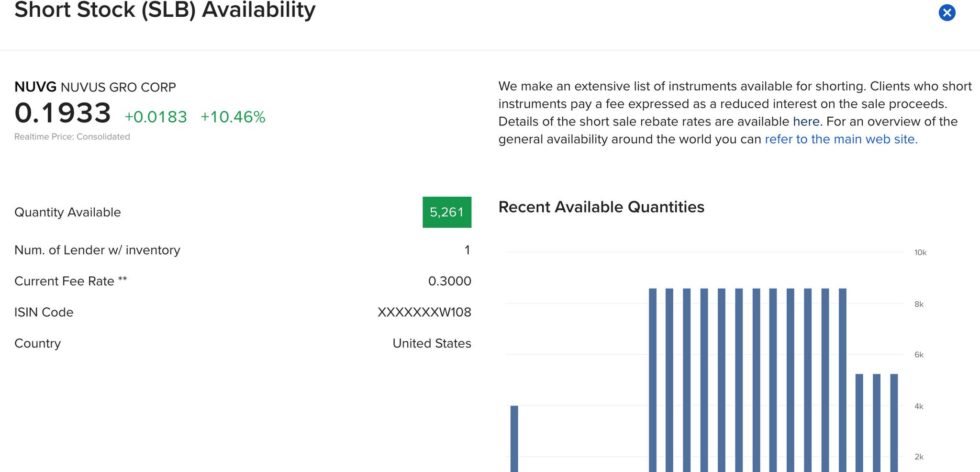Click the XXXXXXXW108 ISIN value
Viewport: 980px width, 472px height.
tap(424, 312)
